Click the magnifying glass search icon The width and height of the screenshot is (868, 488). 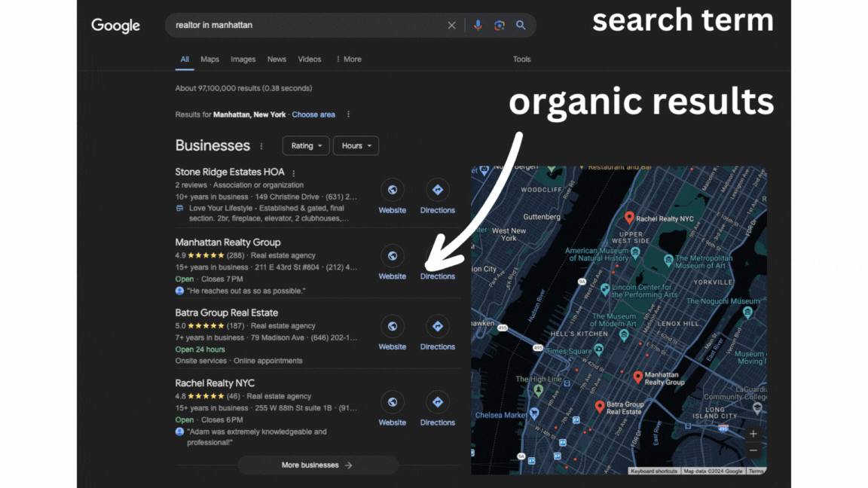tap(521, 25)
